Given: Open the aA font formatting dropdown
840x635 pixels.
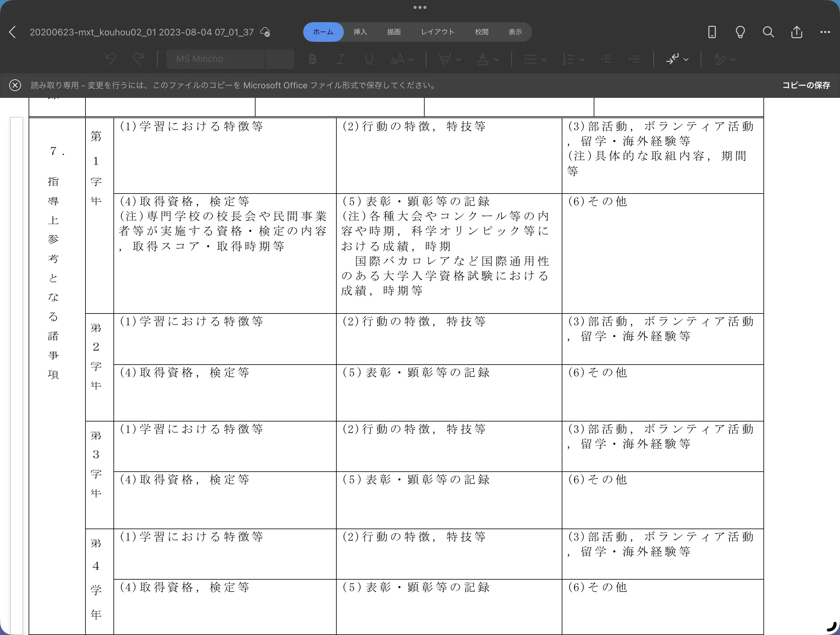Looking at the screenshot, I should point(402,59).
